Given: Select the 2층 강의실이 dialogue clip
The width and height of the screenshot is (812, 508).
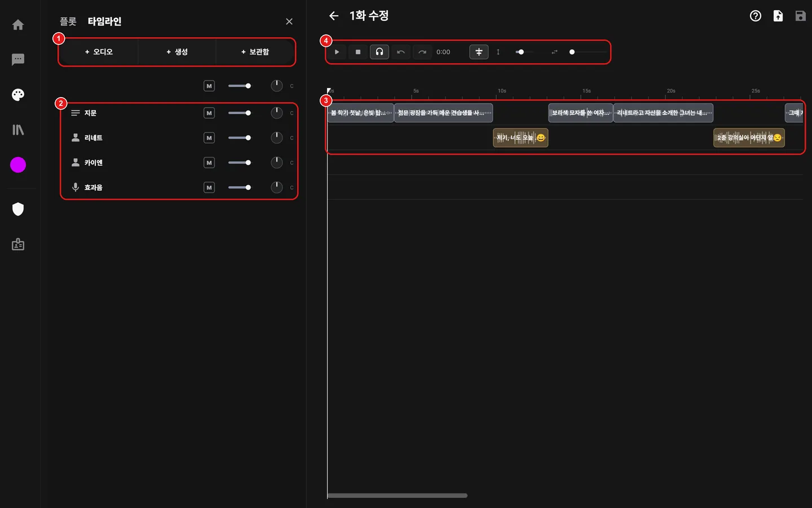Looking at the screenshot, I should coord(749,138).
